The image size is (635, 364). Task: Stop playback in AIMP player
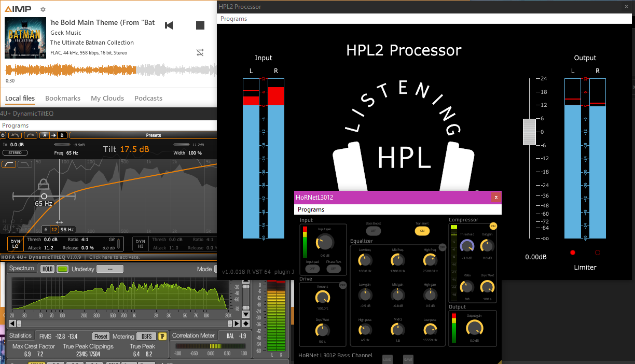click(200, 25)
